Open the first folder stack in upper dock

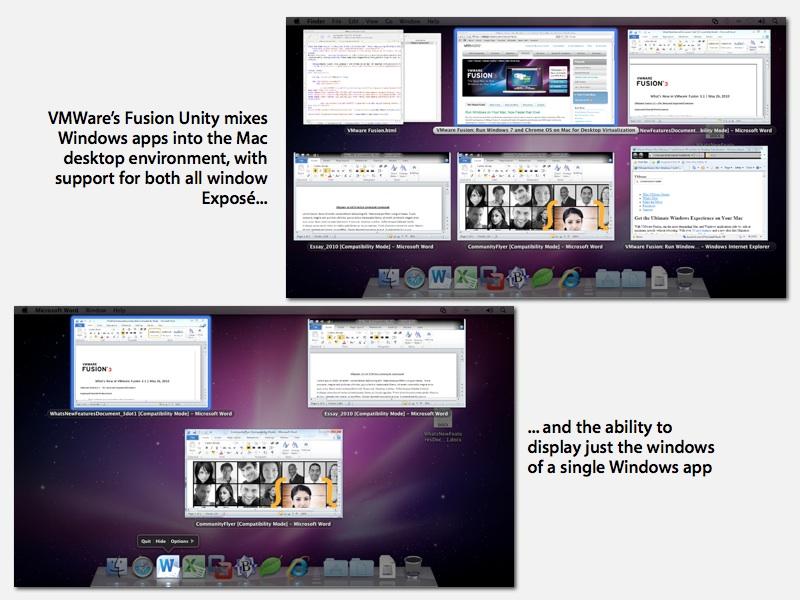tap(607, 279)
